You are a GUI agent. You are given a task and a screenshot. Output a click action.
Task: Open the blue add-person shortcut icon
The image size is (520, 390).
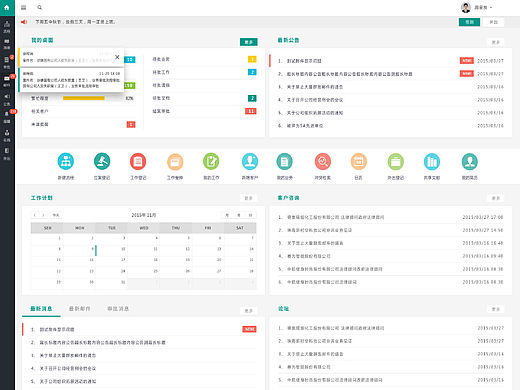click(x=250, y=161)
